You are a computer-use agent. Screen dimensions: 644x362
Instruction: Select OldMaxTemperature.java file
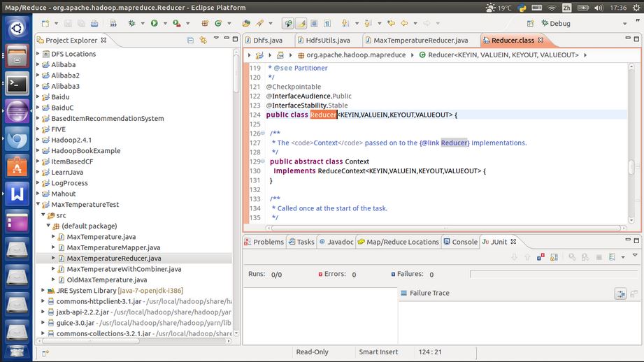tap(107, 280)
